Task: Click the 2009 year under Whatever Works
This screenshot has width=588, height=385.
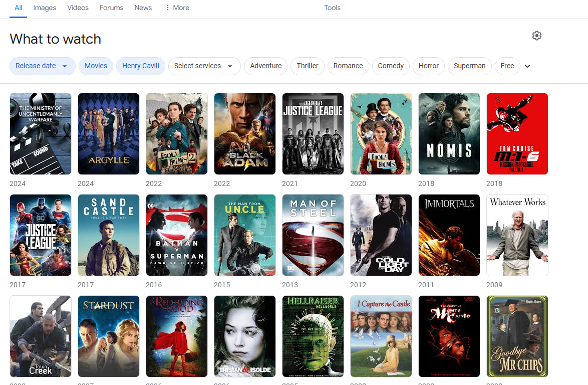Action: [x=494, y=285]
